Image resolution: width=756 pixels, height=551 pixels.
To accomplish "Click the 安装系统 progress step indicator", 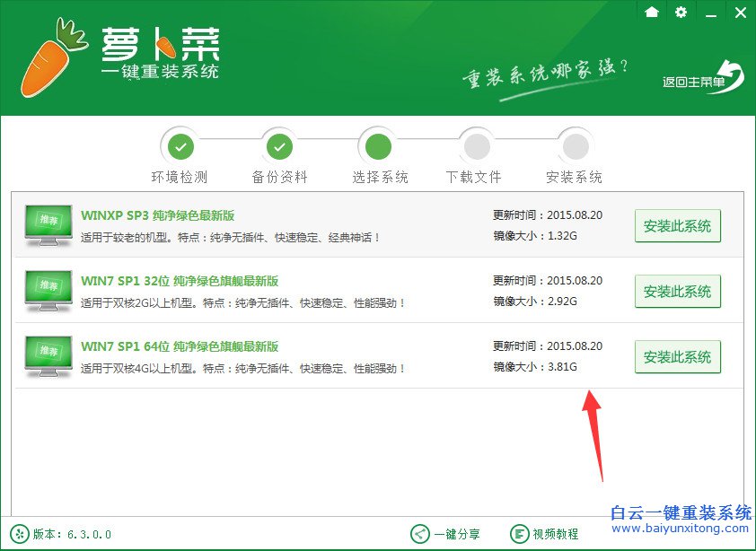I will pyautogui.click(x=575, y=144).
